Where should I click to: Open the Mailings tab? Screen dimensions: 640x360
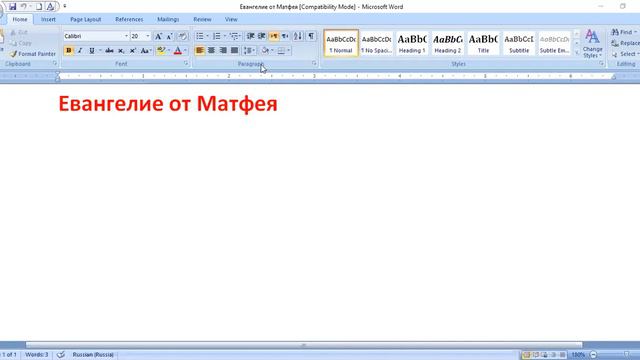(168, 19)
